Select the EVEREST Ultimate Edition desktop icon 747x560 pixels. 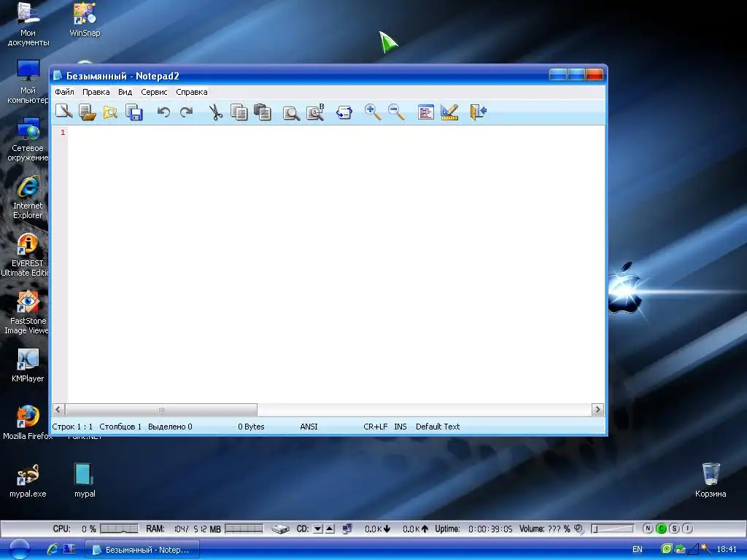[27, 254]
